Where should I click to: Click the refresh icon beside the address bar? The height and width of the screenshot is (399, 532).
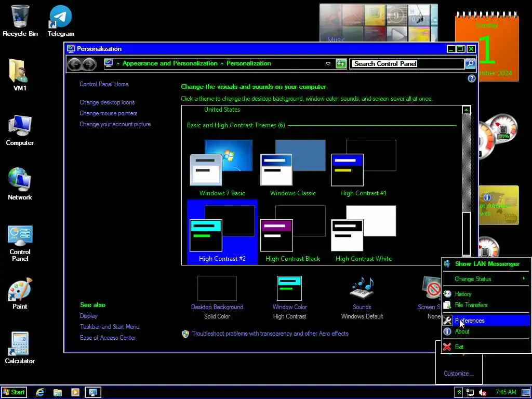click(x=341, y=63)
